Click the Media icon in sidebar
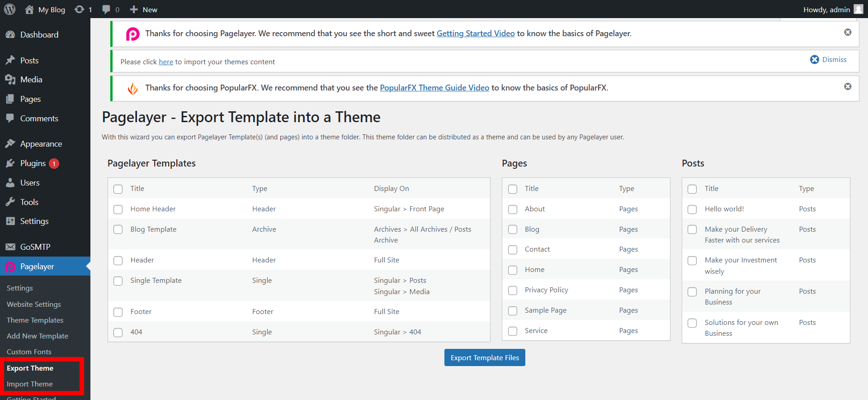 tap(10, 80)
